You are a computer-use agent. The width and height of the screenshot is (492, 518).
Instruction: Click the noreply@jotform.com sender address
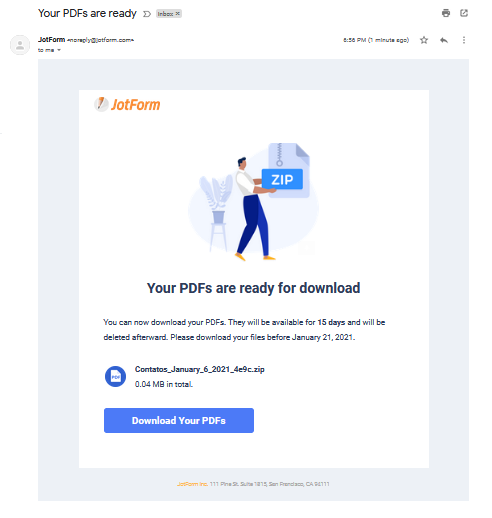pos(100,40)
